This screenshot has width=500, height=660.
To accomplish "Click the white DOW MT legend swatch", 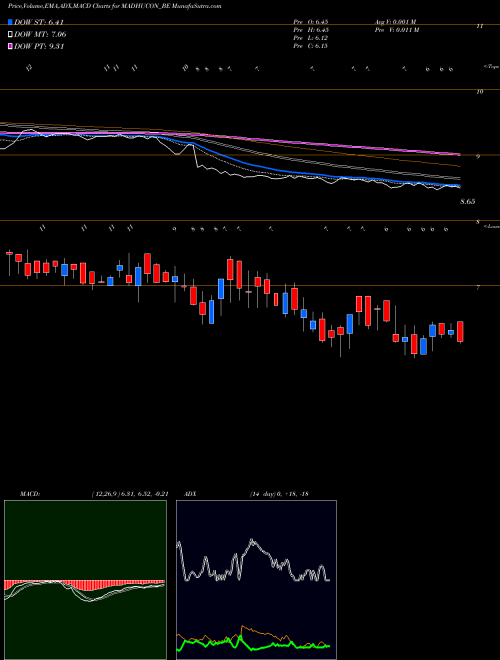I will tap(10, 35).
